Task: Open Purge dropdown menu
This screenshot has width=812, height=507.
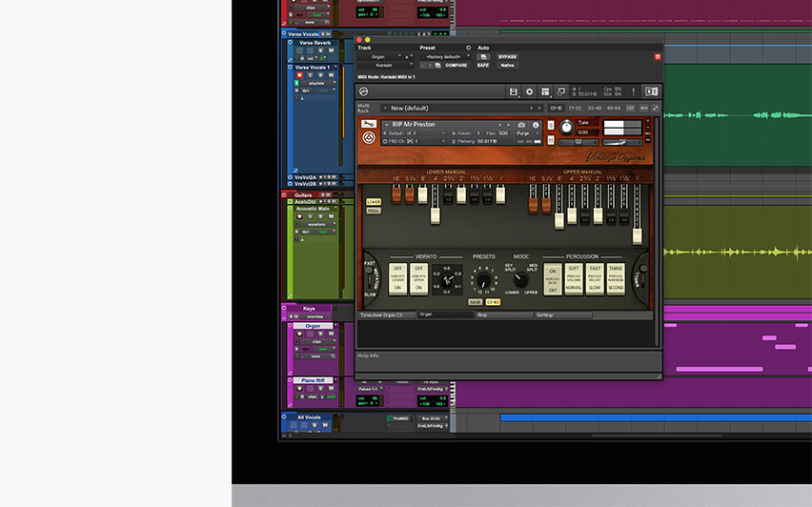Action: click(528, 133)
